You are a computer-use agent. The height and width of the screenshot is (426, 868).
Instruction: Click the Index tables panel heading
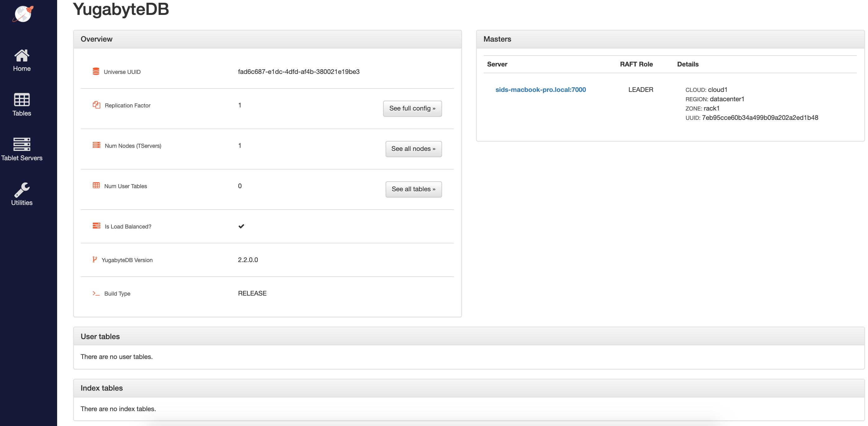click(102, 388)
